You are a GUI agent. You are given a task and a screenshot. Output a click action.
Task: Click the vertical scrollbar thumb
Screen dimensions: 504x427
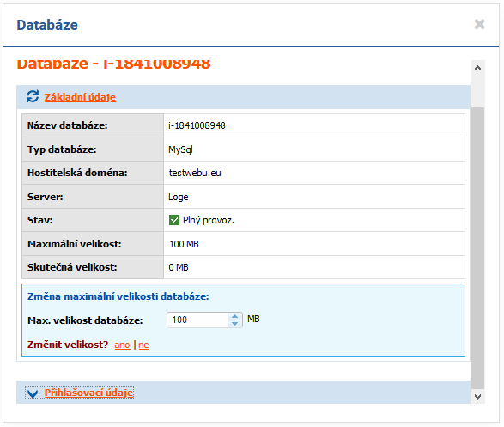477,248
